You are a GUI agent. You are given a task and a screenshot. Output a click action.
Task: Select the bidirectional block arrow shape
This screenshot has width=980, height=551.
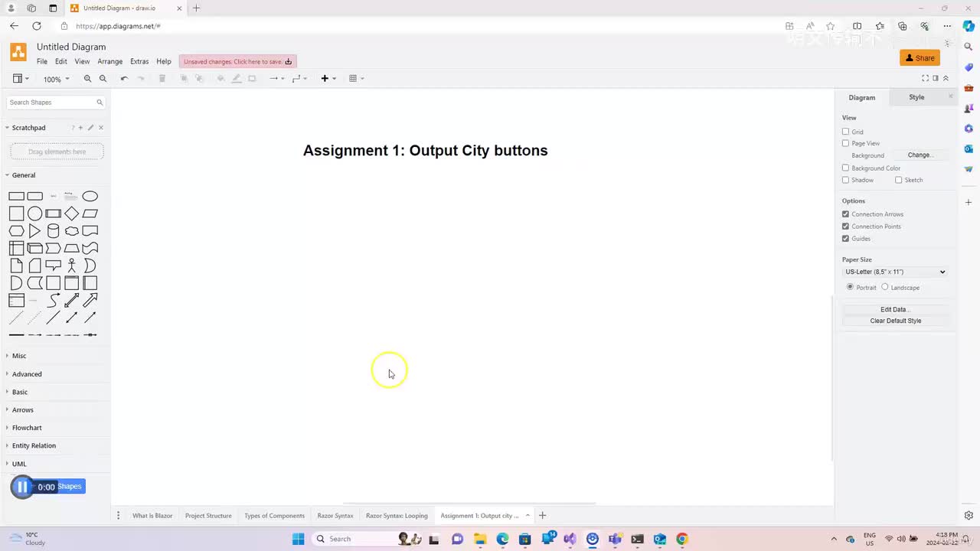point(72,300)
